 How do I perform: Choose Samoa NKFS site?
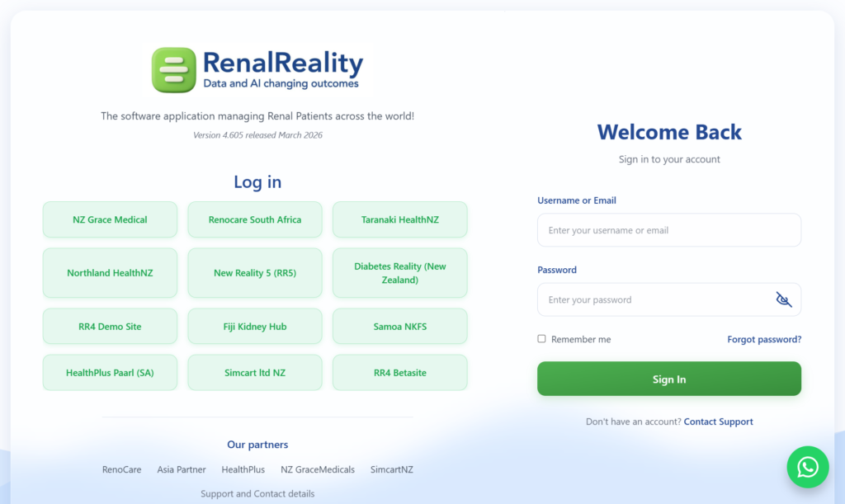399,327
